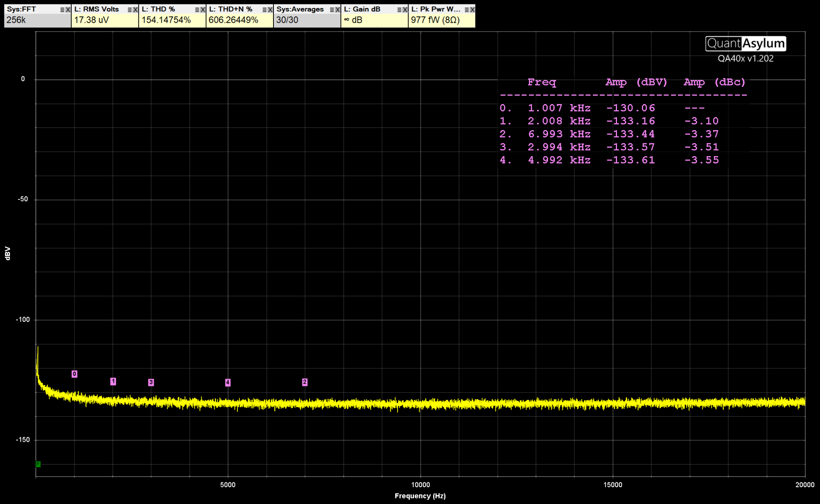Select peak marker 0 on the graph
The height and width of the screenshot is (504, 820).
click(x=74, y=374)
